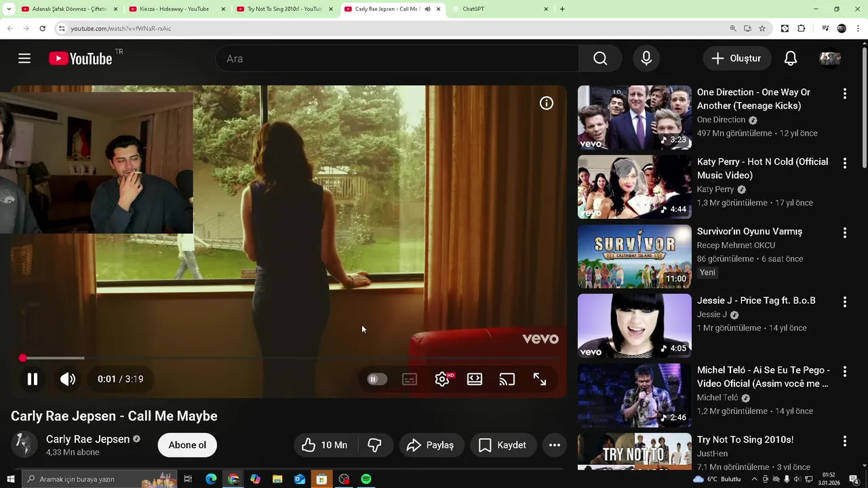Mute the Carly Rae Jepsen tab audio

coord(427,9)
